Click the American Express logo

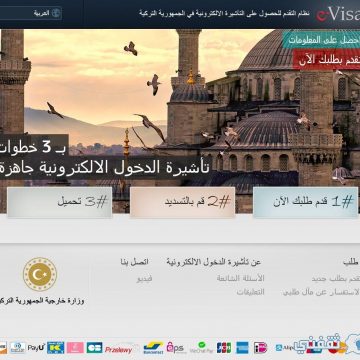click(242, 348)
